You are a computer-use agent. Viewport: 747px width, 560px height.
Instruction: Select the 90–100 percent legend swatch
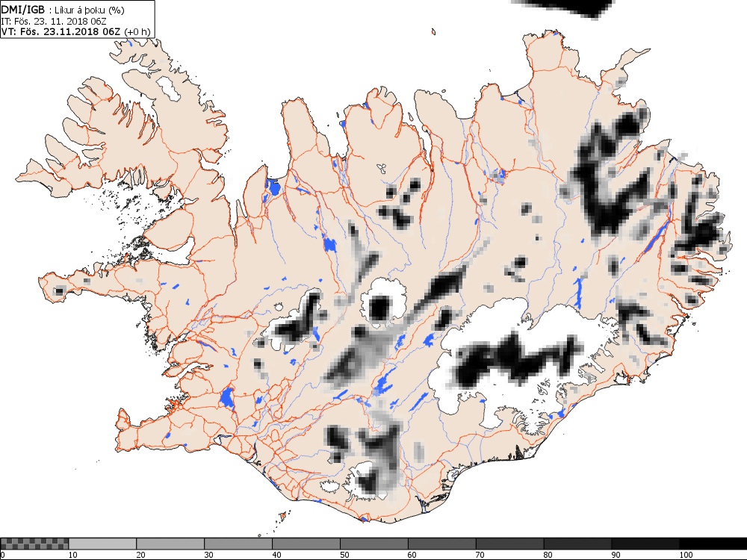pyautogui.click(x=645, y=544)
